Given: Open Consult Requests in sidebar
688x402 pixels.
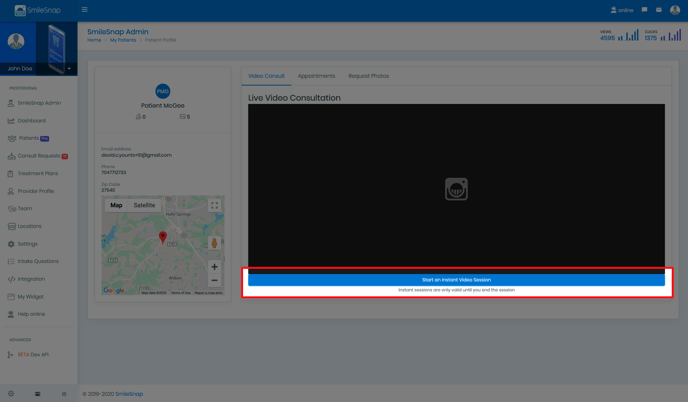Looking at the screenshot, I should 39,156.
